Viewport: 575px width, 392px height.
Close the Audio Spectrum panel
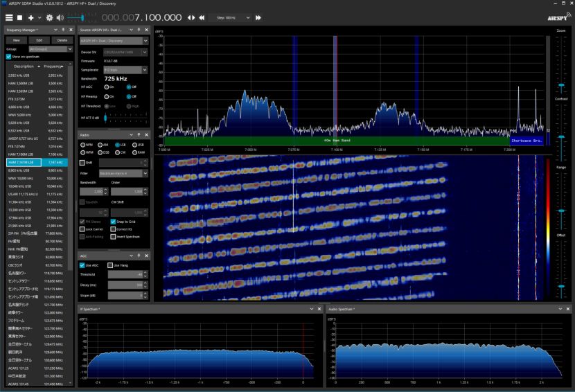tap(567, 309)
